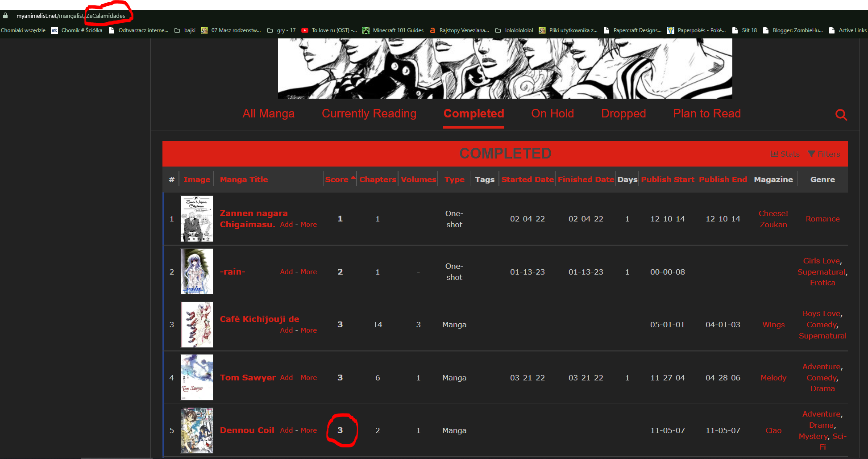Open the Chomiaki wszędzie bookmark
The width and height of the screenshot is (868, 459).
(23, 30)
